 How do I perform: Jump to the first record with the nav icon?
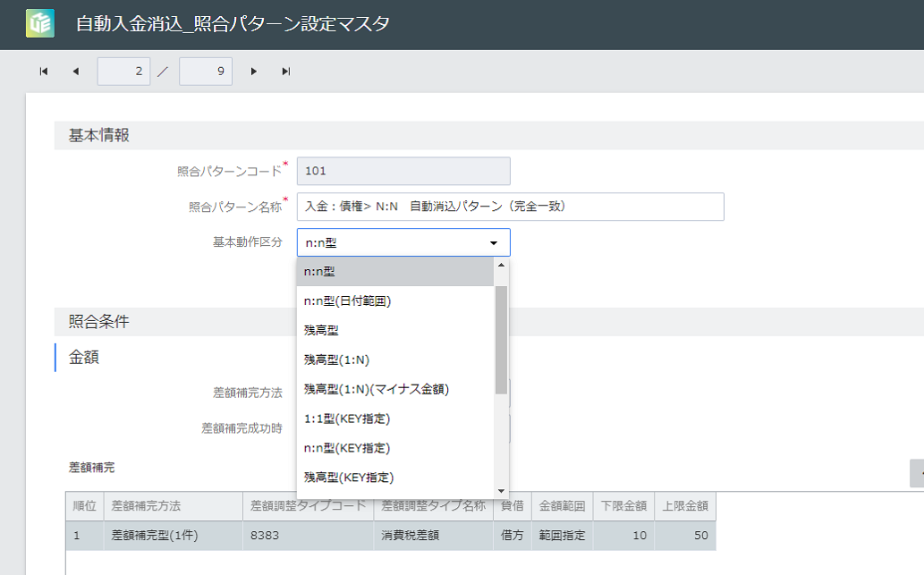click(42, 71)
